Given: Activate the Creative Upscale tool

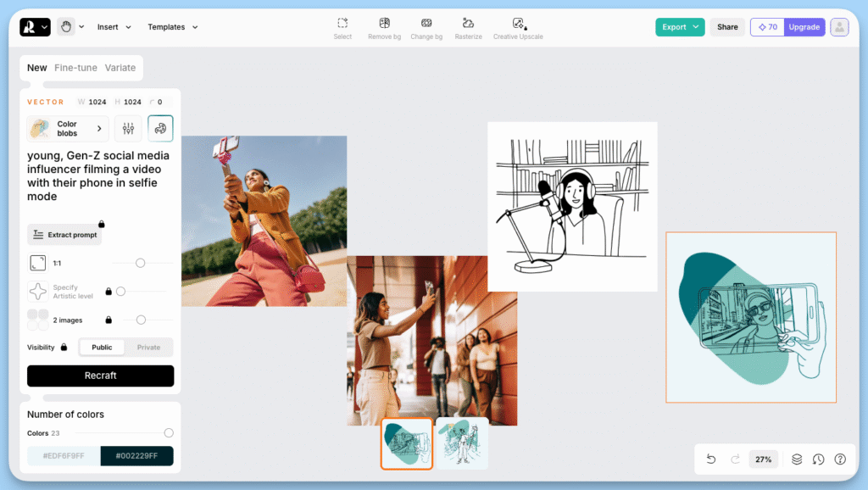Looking at the screenshot, I should click(518, 28).
